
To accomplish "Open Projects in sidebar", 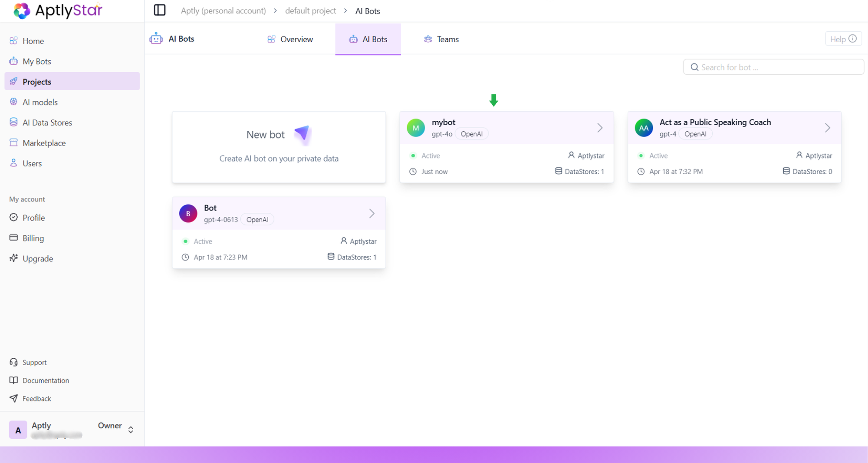I will 72,82.
